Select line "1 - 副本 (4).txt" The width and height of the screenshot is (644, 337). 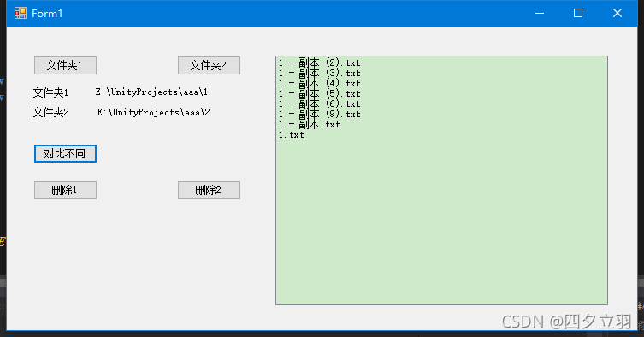tap(320, 84)
